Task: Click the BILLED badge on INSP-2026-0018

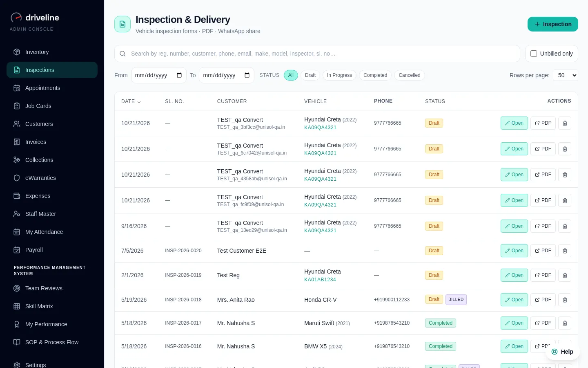Action: [x=456, y=300]
